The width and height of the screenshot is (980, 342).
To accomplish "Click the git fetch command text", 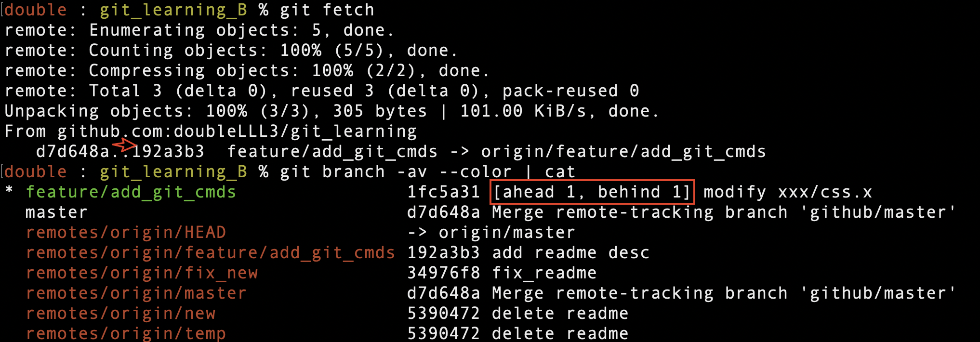I will click(x=327, y=10).
